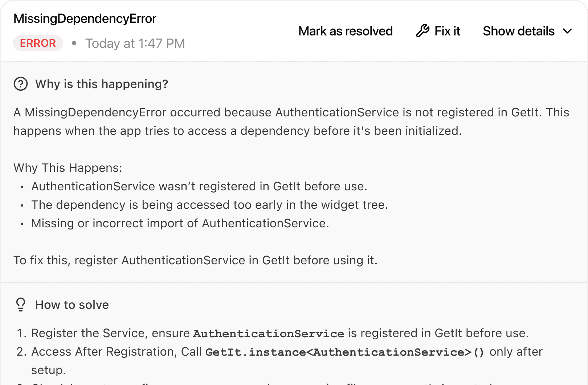Click bullet about widget tree access

point(210,205)
